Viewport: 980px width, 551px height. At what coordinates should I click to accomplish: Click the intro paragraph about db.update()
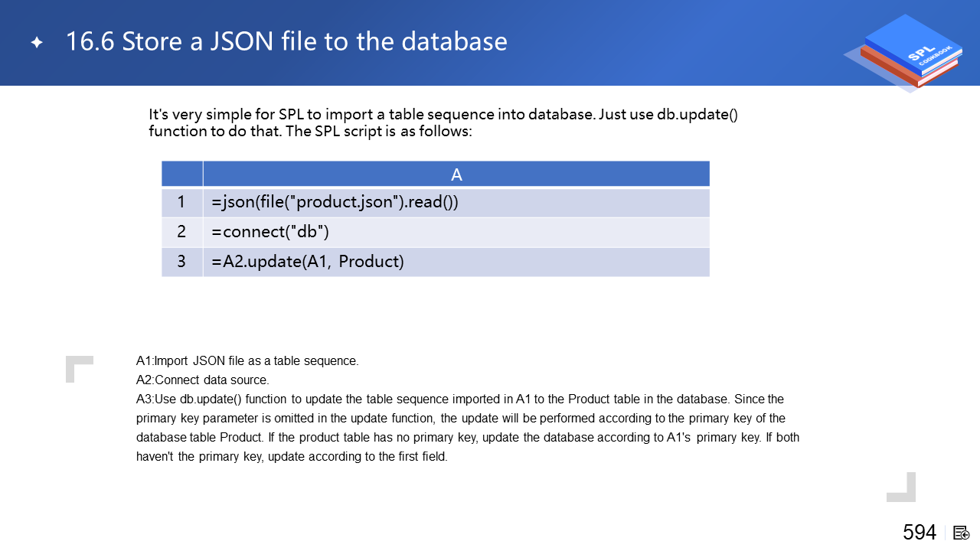(443, 122)
